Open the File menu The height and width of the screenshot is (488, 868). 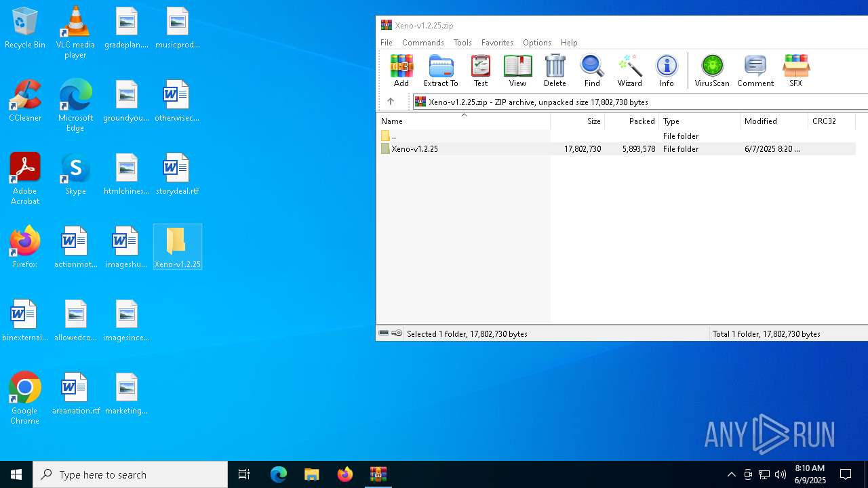[387, 42]
